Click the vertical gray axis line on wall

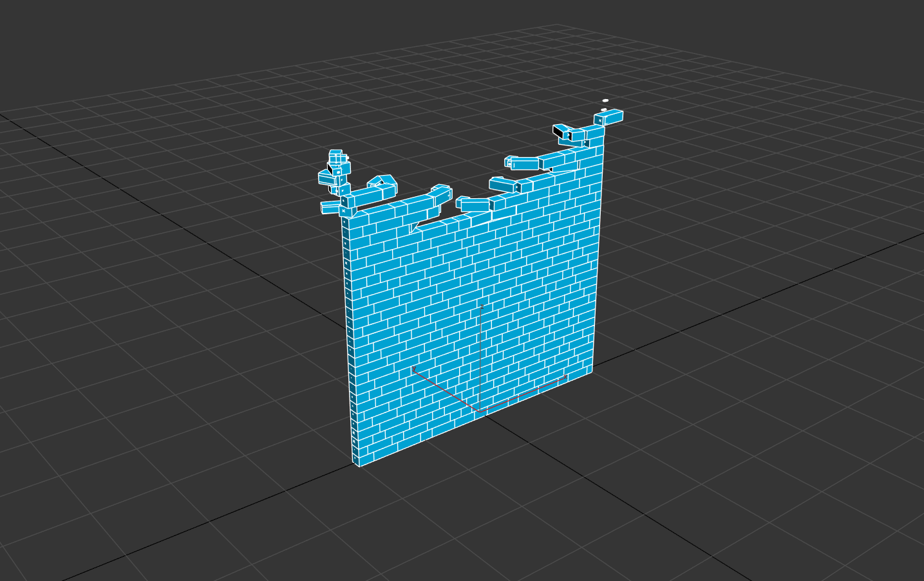(480, 357)
